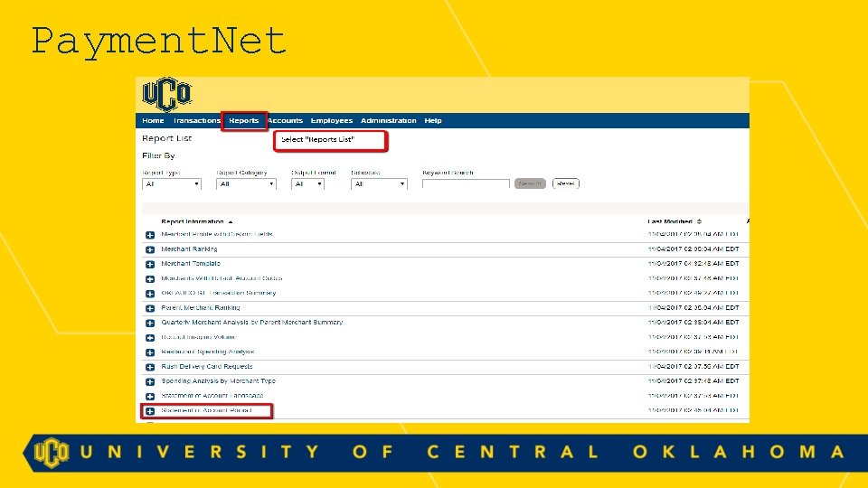The height and width of the screenshot is (488, 868).
Task: Open Quarterly Merchant Analysis by Parent Merchant Summary
Action: [252, 322]
